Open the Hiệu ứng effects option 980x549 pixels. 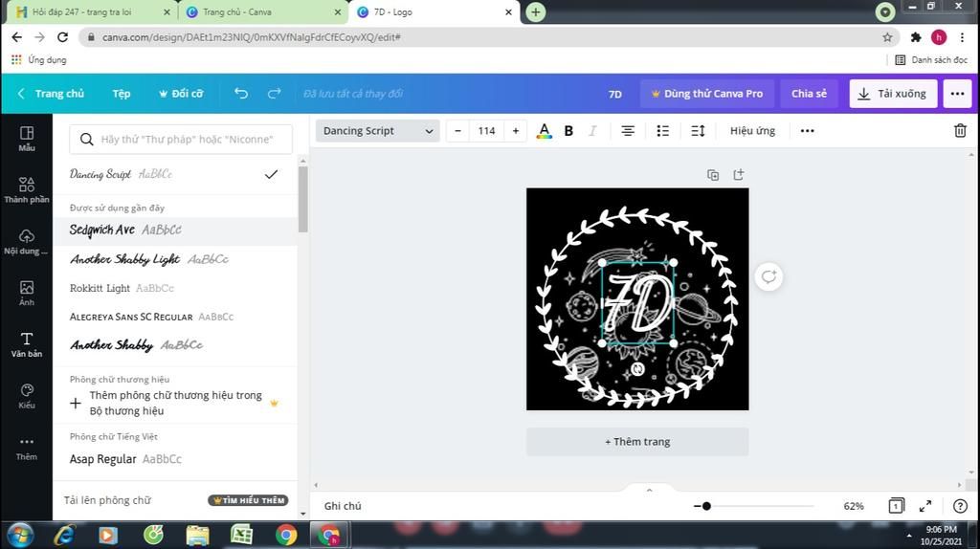[x=752, y=130]
